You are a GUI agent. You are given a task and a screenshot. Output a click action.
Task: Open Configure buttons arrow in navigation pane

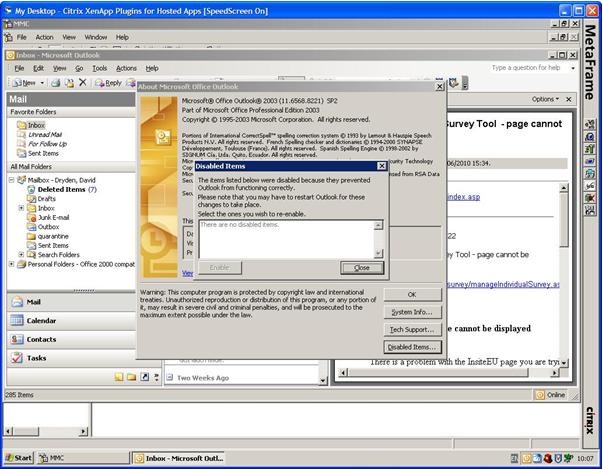click(157, 377)
